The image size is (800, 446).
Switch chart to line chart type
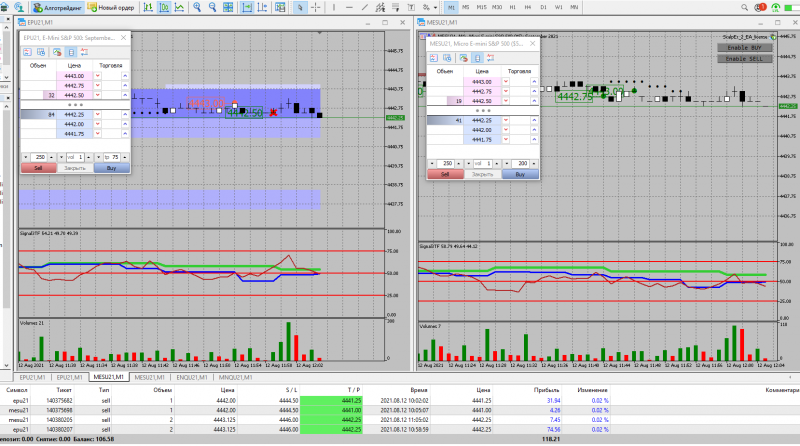click(180, 8)
